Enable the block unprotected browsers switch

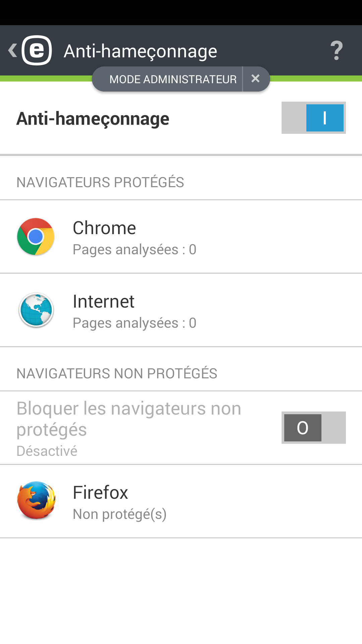(x=313, y=428)
